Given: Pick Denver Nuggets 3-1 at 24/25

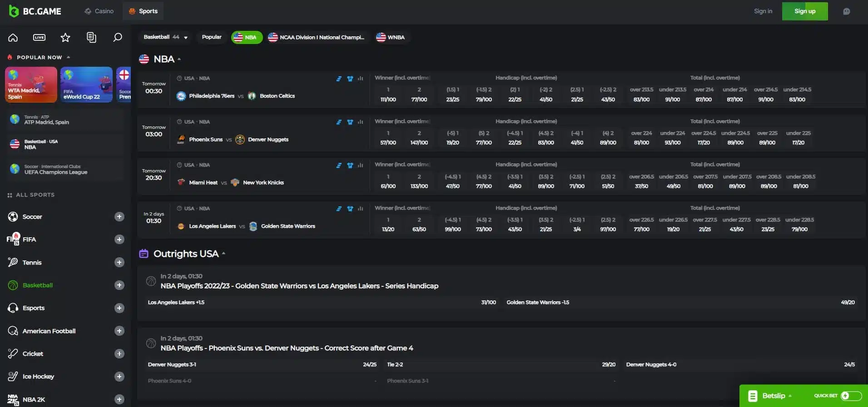Looking at the screenshot, I should [263, 365].
